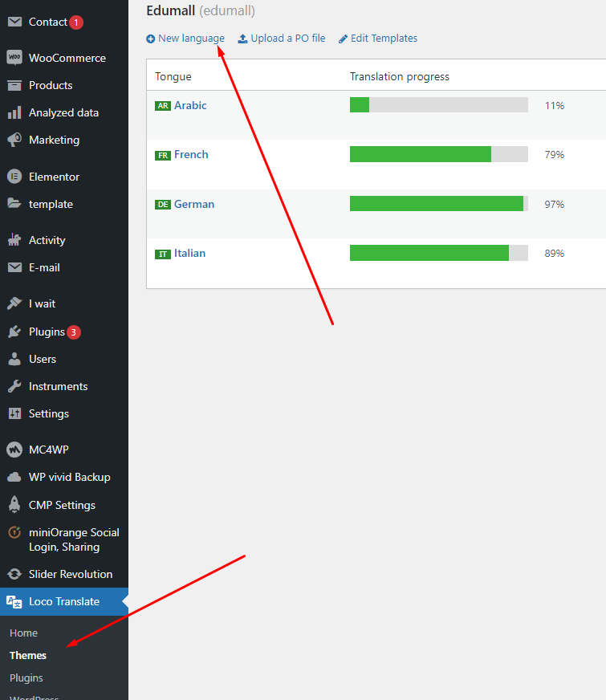Click the New language link

[x=192, y=39]
